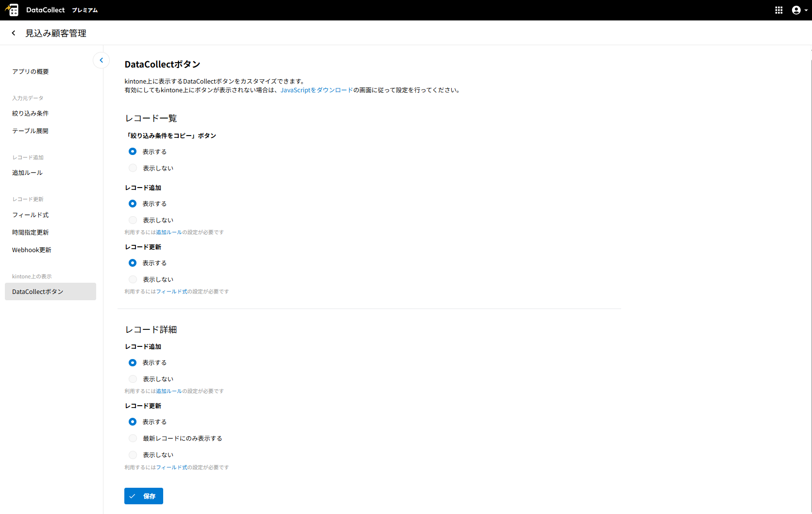Click the DataCollectボタン page heading
This screenshot has width=812, height=514.
click(162, 64)
